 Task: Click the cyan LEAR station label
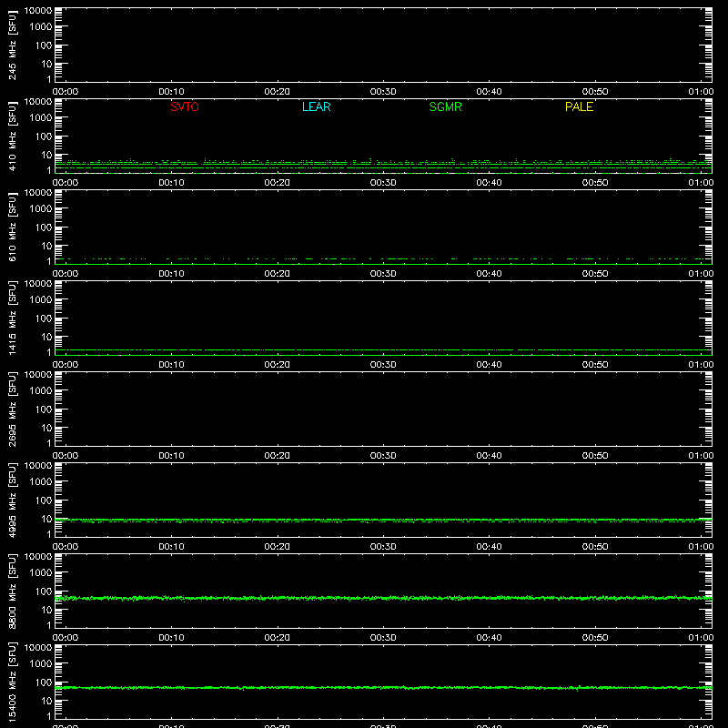316,106
